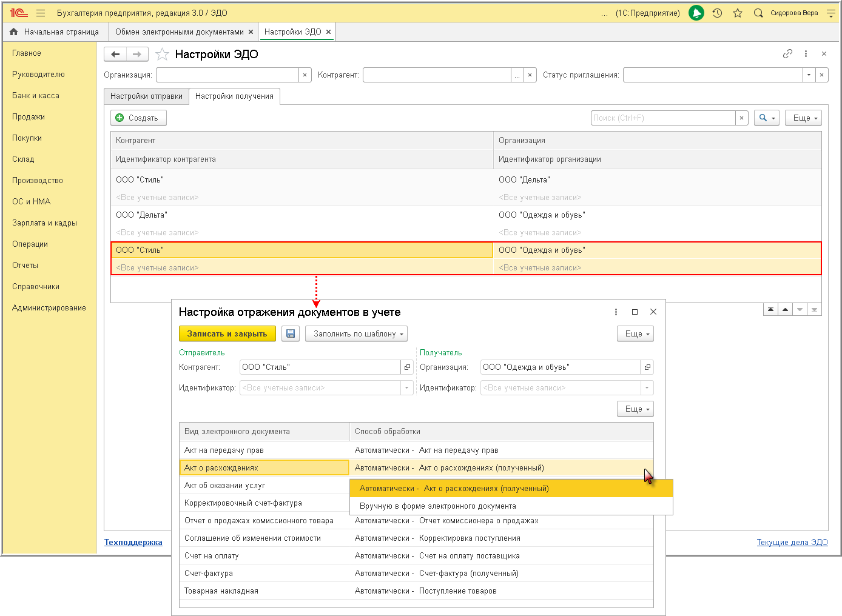Open the Настройки отправки tab

point(146,96)
